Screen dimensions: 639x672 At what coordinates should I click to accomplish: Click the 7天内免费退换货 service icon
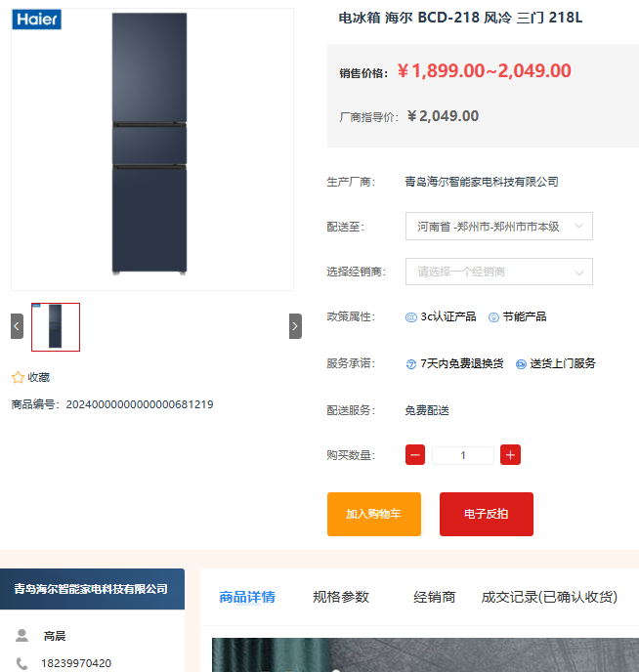click(x=411, y=364)
